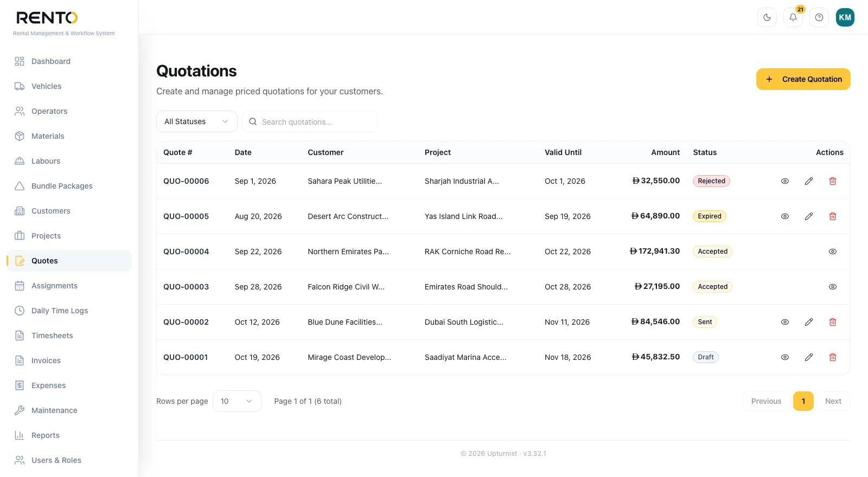Viewport: 868px width, 477px height.
Task: Open the KM user avatar
Action: 845,17
